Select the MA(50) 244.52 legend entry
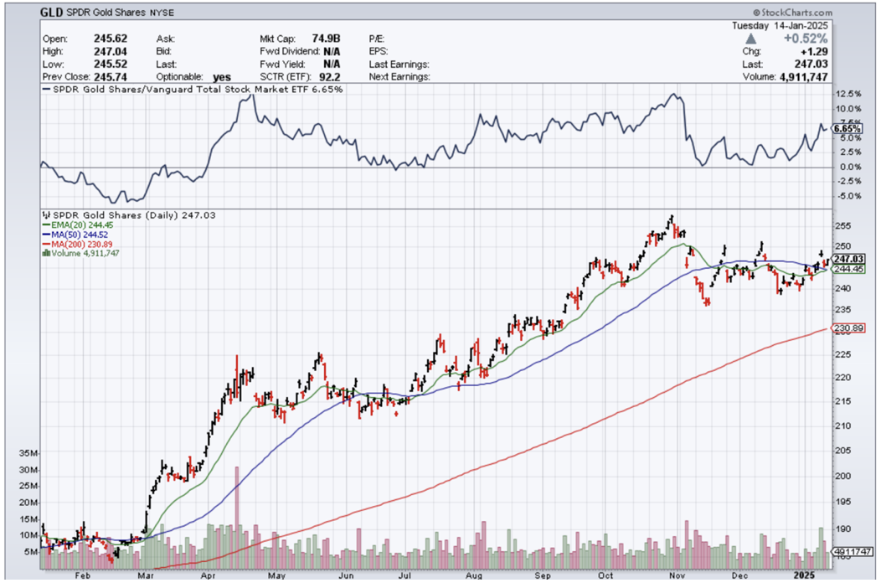Image resolution: width=881 pixels, height=588 pixels. click(77, 234)
